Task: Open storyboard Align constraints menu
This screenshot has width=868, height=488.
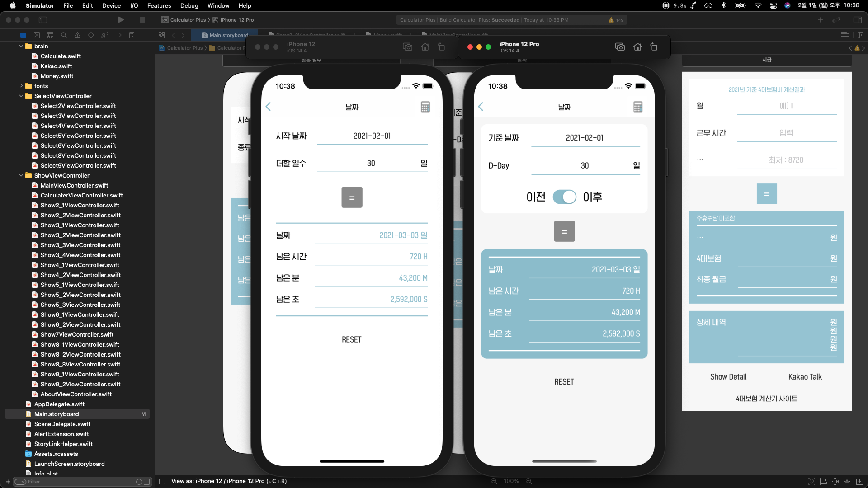Action: (x=823, y=482)
